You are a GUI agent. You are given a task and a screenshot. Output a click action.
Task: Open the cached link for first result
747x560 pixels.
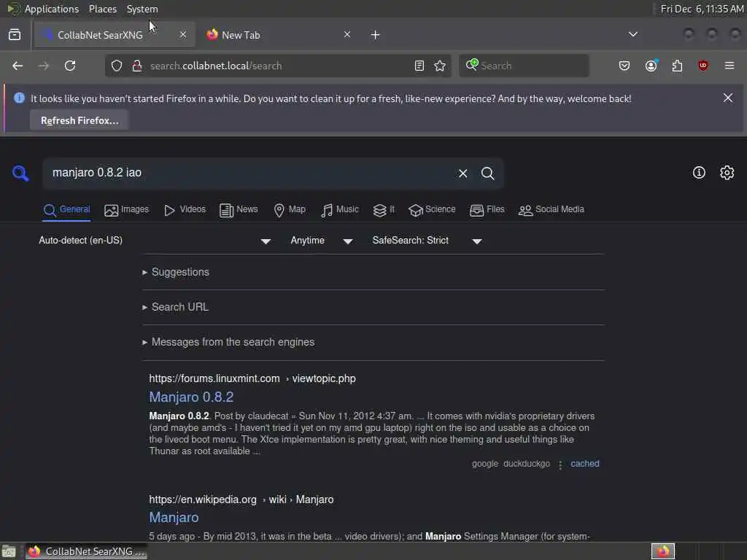click(x=584, y=463)
